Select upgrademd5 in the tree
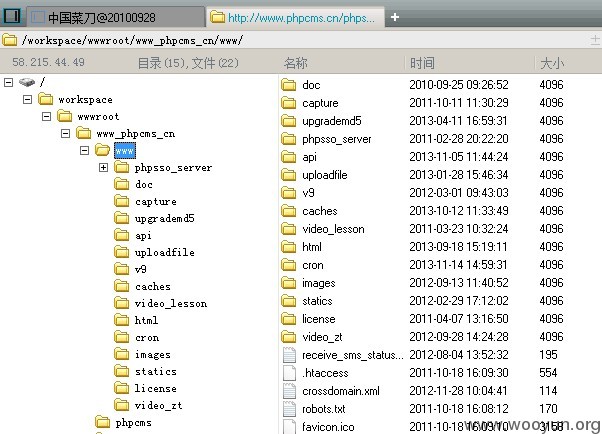Image resolution: width=602 pixels, height=434 pixels. 164,219
